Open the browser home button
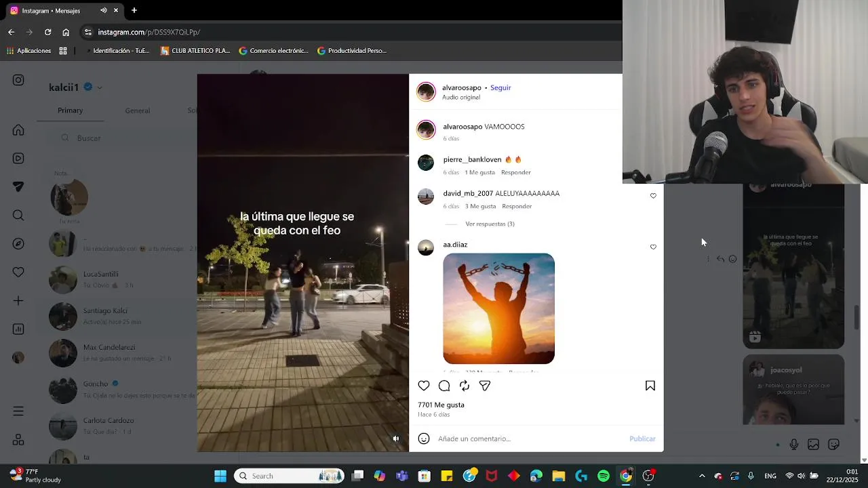The image size is (868, 488). (x=66, y=32)
